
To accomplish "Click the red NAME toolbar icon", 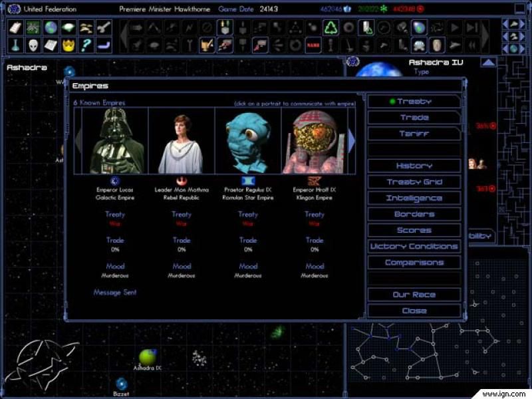I will (313, 45).
